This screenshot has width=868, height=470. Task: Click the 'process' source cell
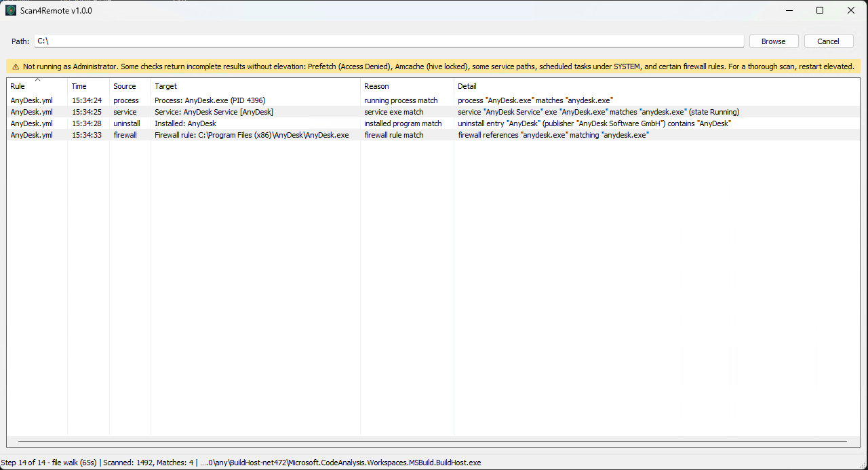[126, 100]
